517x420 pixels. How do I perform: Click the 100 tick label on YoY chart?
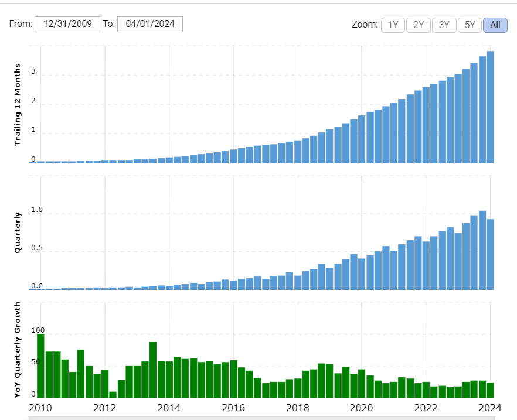38,330
